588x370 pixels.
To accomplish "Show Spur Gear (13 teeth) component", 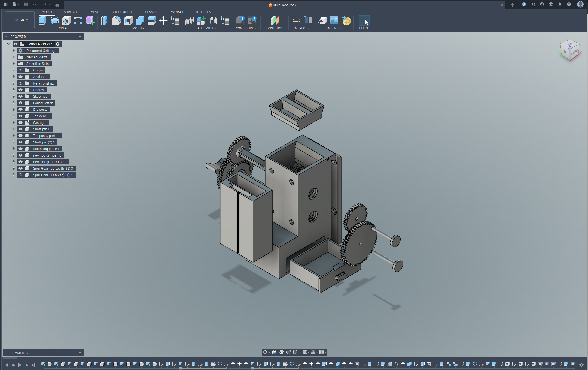I will click(x=20, y=175).
